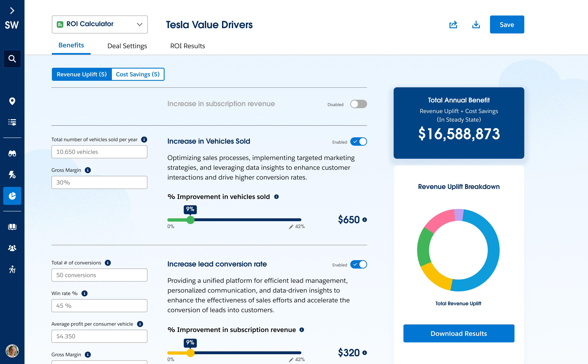
Task: Click the $16,588,873 total benefit value
Action: click(459, 134)
